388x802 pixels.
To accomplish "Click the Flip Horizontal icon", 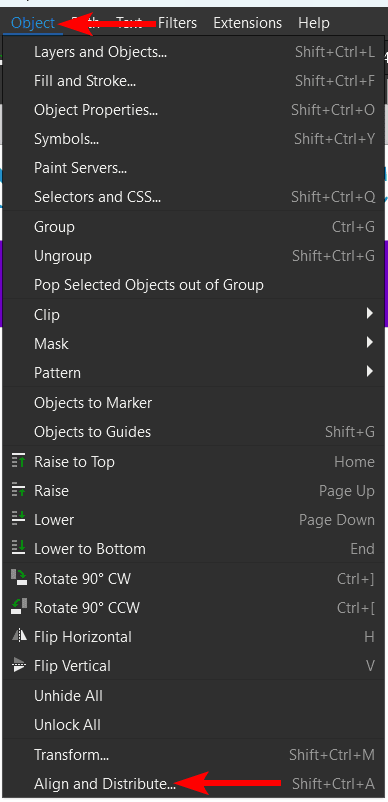I will click(18, 636).
